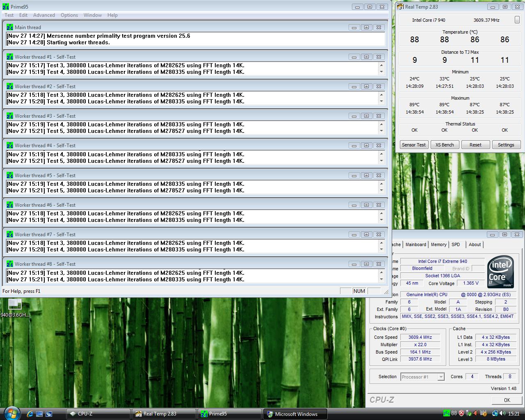Switch to Microsoft Windows taskbar button
The height and width of the screenshot is (420, 525).
click(x=295, y=414)
